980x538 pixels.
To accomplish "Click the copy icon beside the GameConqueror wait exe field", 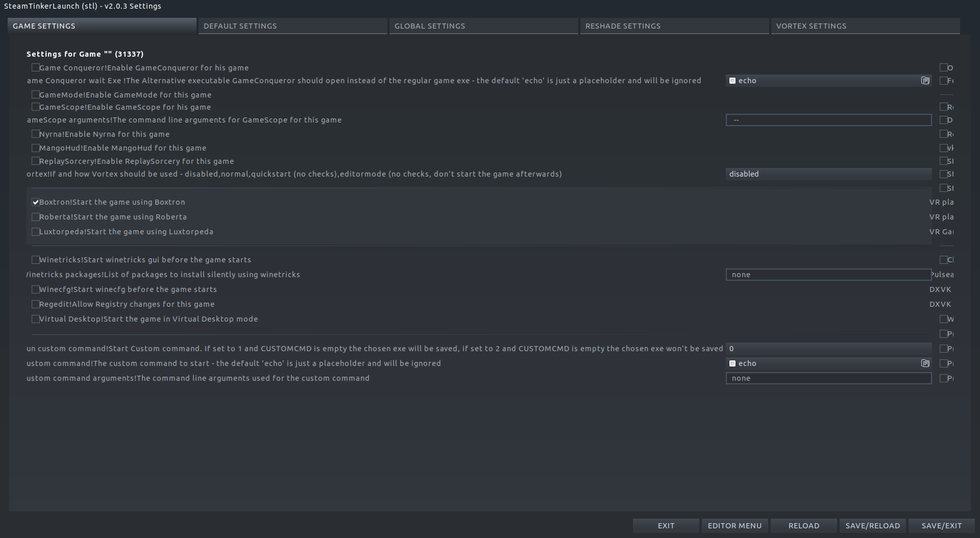I will (925, 80).
